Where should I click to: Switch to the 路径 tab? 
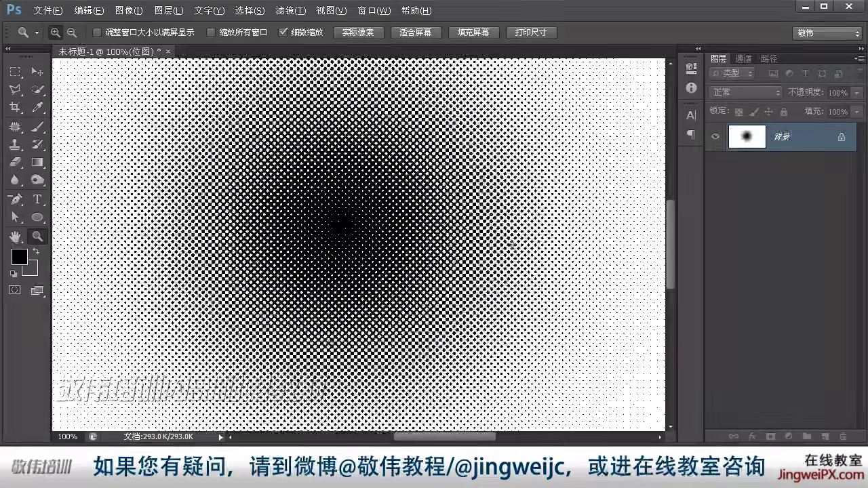pyautogui.click(x=769, y=59)
